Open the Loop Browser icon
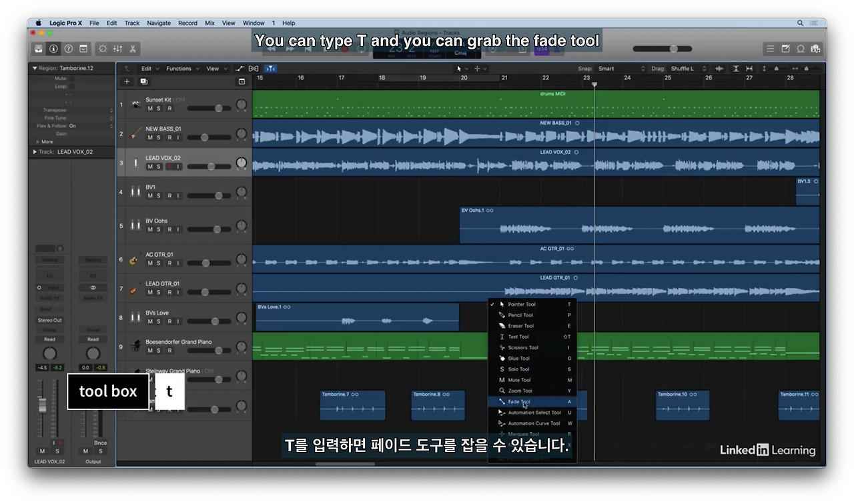 click(x=800, y=49)
